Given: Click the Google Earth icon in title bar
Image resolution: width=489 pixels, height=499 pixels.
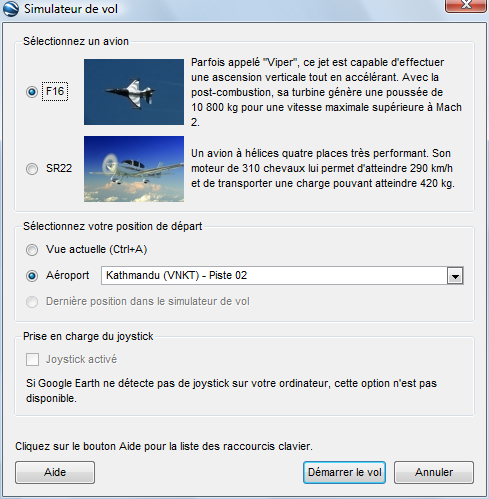Looking at the screenshot, I should coord(11,8).
